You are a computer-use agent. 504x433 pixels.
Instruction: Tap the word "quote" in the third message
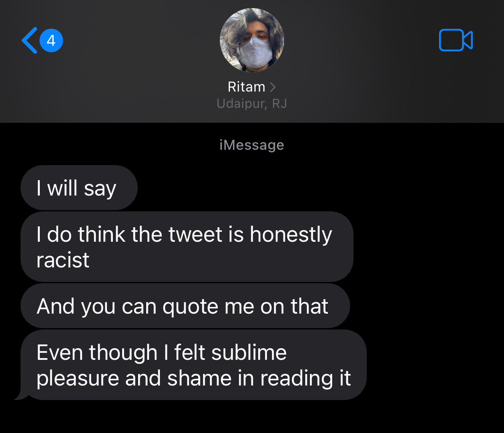[190, 307]
